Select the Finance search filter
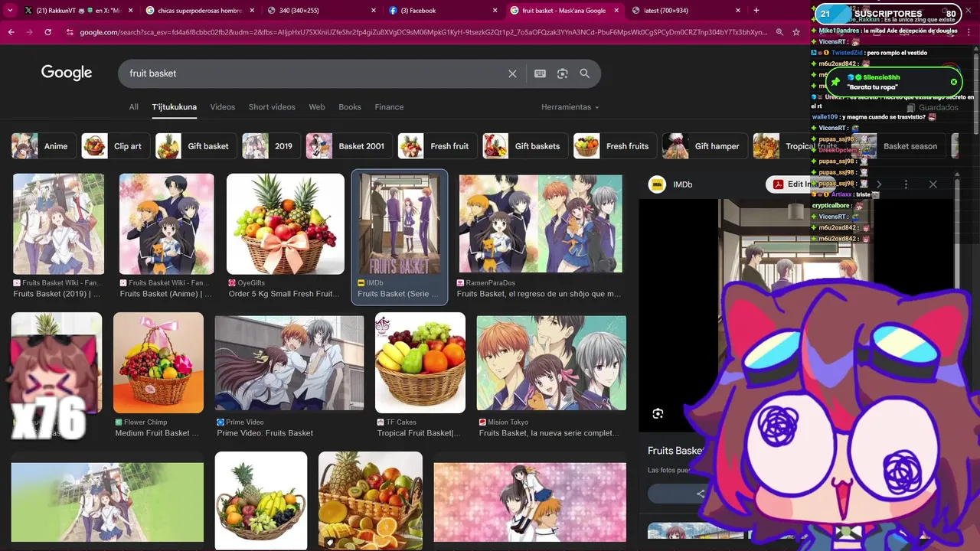Image resolution: width=980 pixels, height=551 pixels. pyautogui.click(x=389, y=107)
